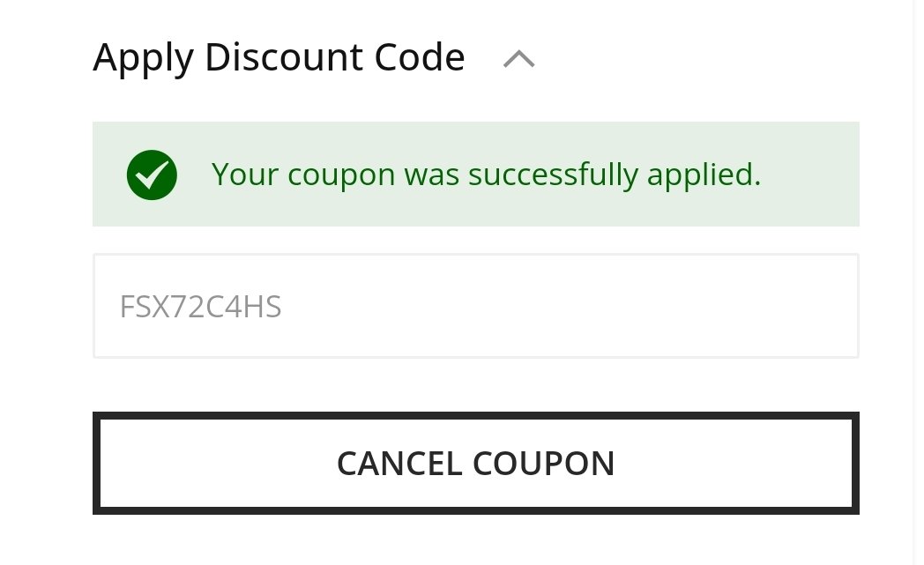This screenshot has width=924, height=565.
Task: Focus the discount code input field
Action: coord(475,306)
